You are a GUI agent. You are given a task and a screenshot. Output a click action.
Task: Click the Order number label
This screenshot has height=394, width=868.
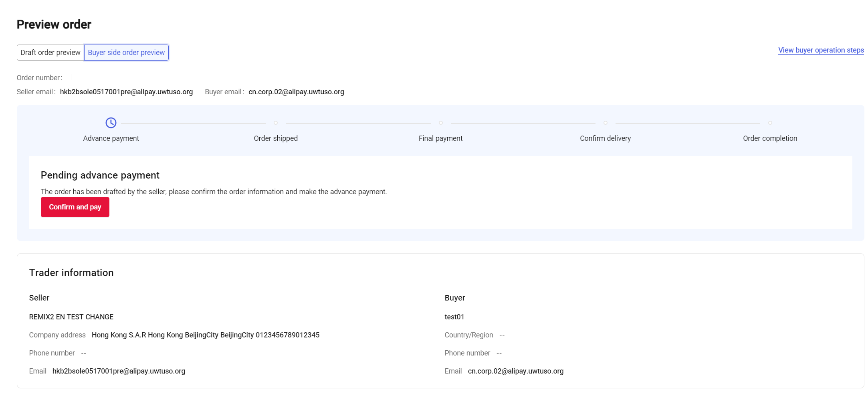tap(39, 77)
